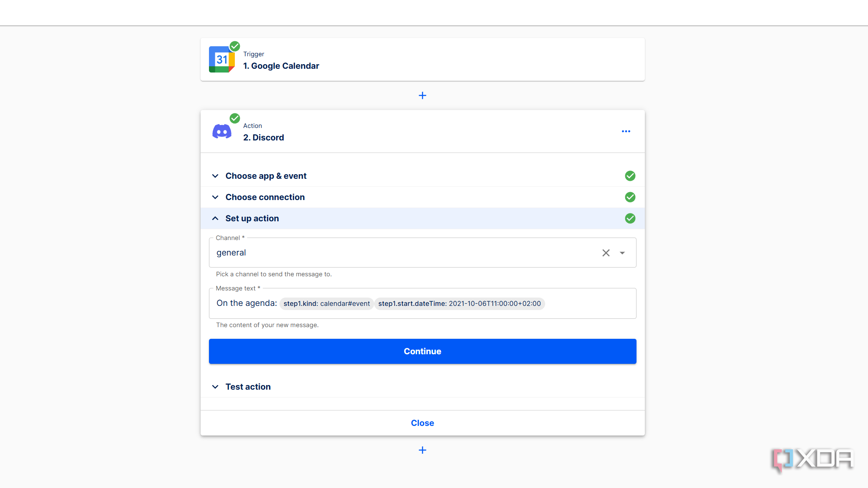Viewport: 868px width, 488px height.
Task: Collapse the Set up action section
Action: pyautogui.click(x=215, y=218)
